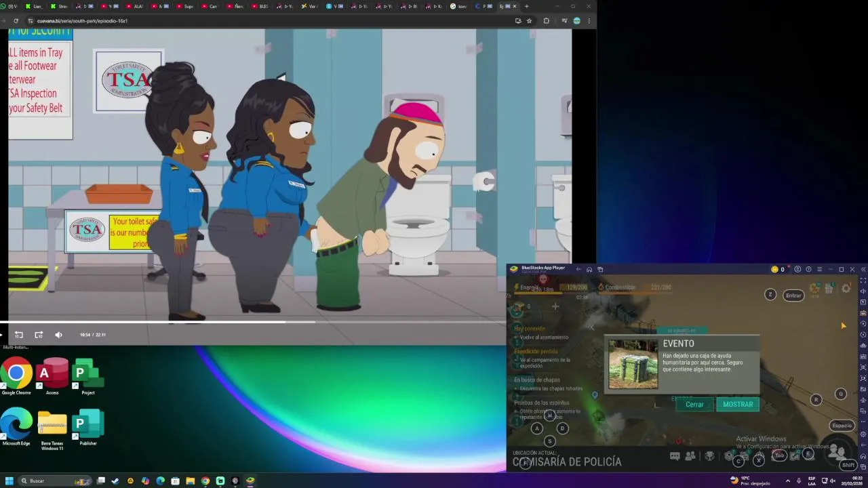Click the Tab key overlay in game
Image resolution: width=868 pixels, height=488 pixels.
tap(780, 455)
